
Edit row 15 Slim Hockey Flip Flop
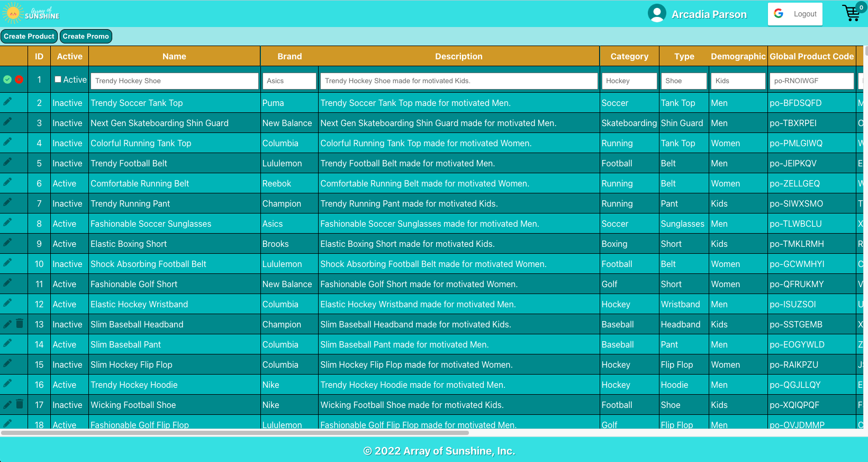(x=7, y=363)
